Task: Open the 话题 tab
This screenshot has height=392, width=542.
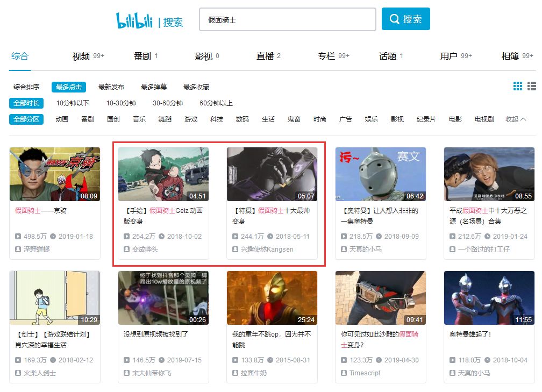Action: 391,56
